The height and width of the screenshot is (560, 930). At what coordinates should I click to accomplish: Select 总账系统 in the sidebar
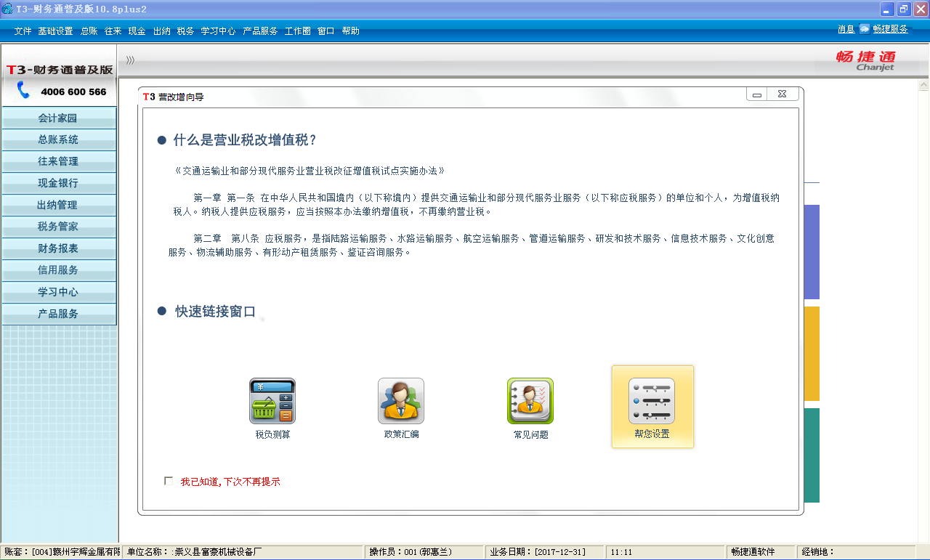(x=58, y=140)
